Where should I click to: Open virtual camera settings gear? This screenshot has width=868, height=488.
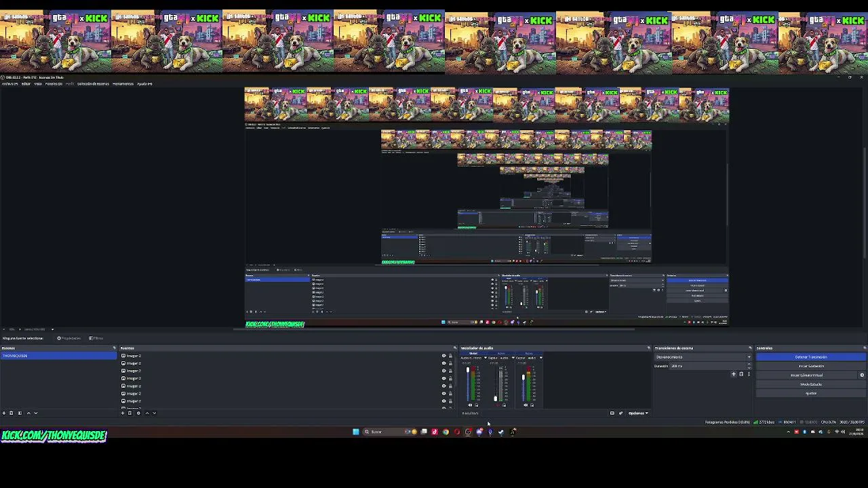pos(862,375)
